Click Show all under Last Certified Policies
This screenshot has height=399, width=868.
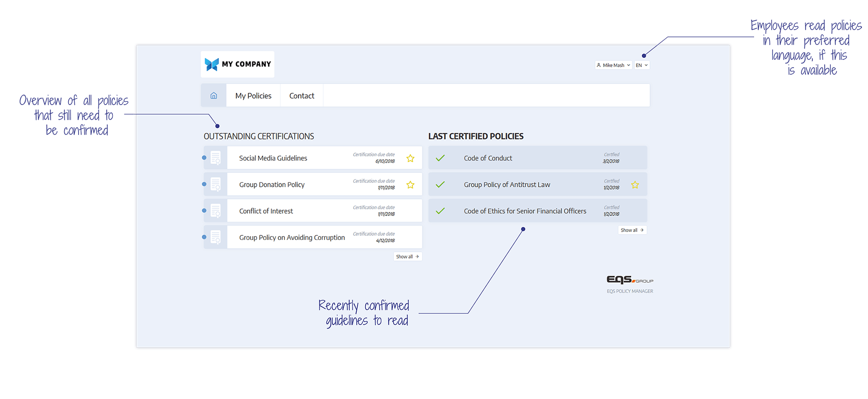632,230
